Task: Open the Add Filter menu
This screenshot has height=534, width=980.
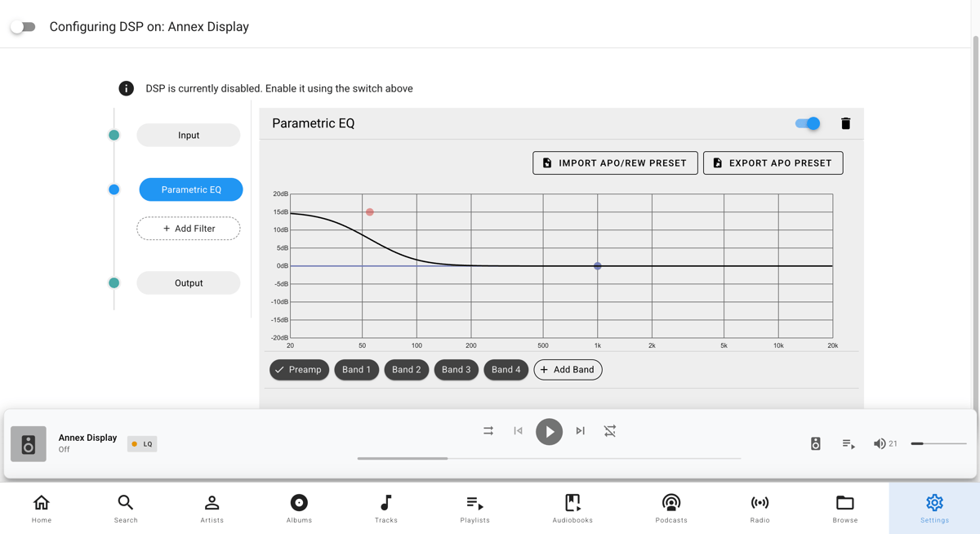Action: click(189, 229)
